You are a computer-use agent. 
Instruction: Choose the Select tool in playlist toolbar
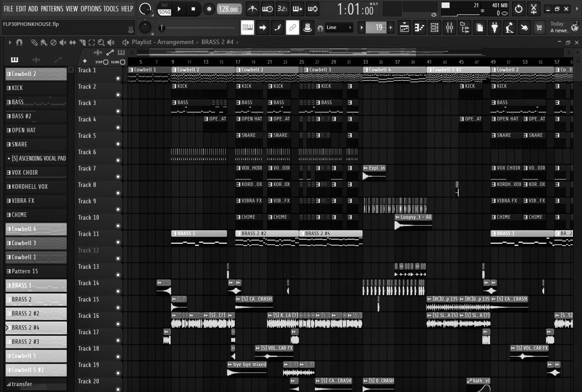tap(92, 42)
